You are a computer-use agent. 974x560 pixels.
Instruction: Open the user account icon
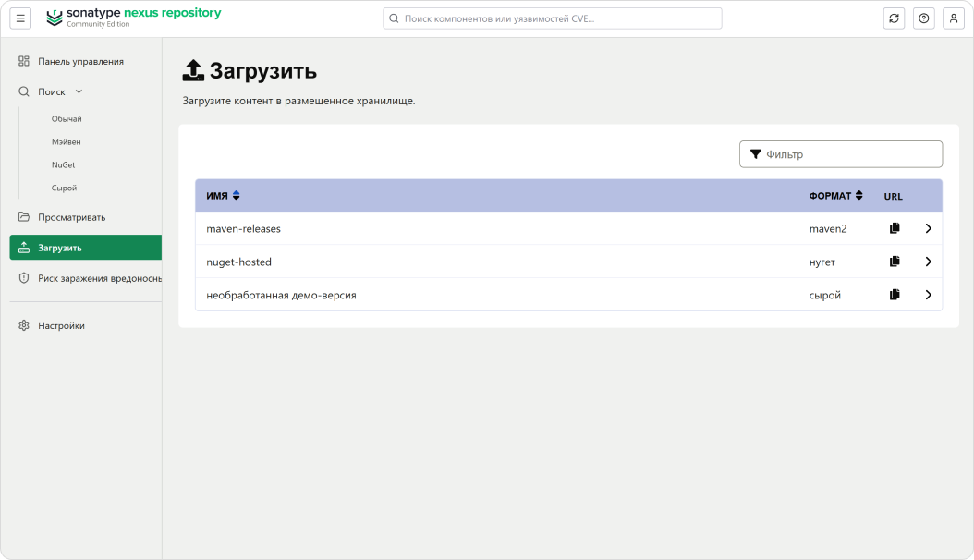click(954, 18)
